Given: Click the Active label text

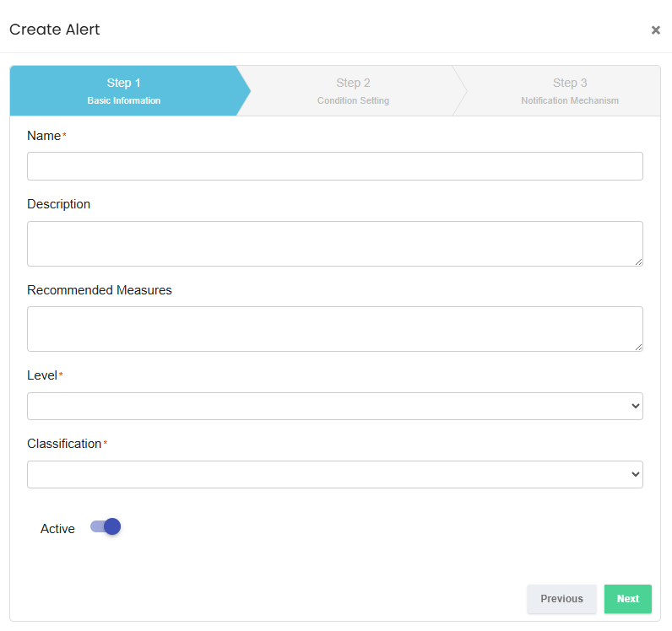Looking at the screenshot, I should (x=57, y=529).
